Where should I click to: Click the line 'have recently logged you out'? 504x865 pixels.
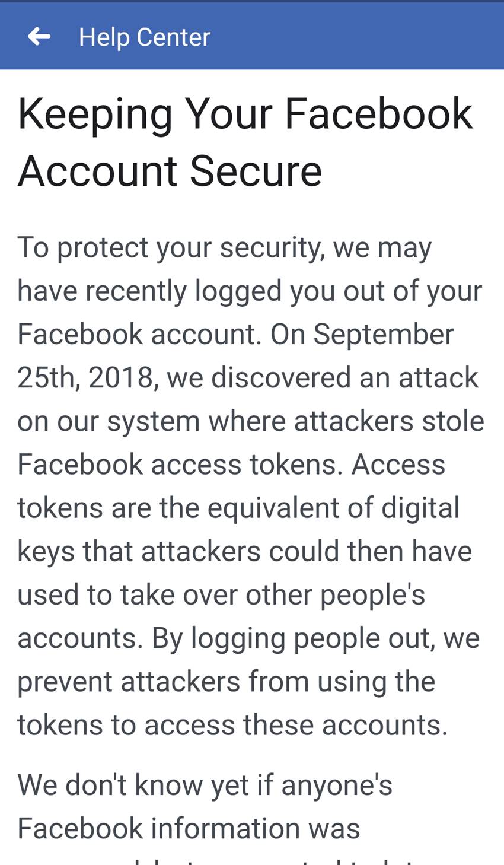(178, 291)
